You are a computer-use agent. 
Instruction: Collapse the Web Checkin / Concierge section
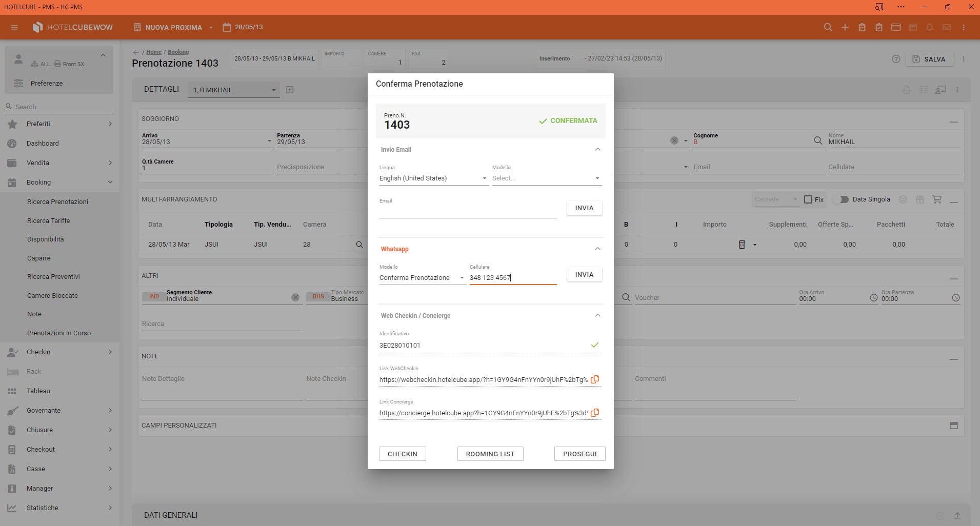point(597,315)
